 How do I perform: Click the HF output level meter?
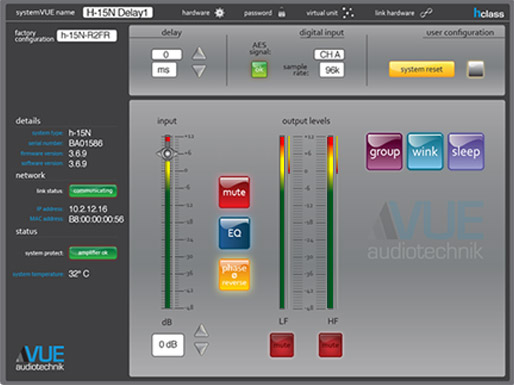[x=330, y=222]
